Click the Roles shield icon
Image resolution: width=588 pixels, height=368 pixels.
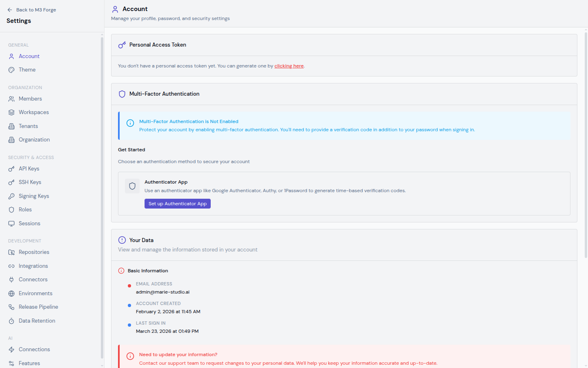(11, 210)
